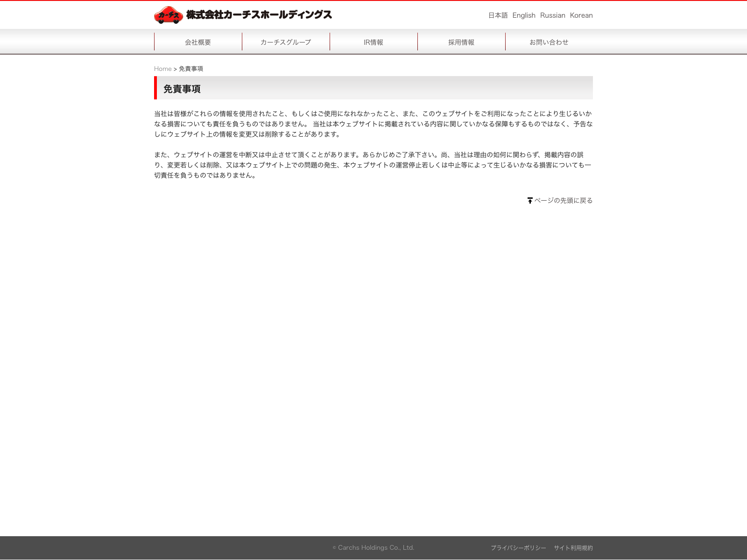
Task: Select the Russian language option
Action: click(x=552, y=15)
